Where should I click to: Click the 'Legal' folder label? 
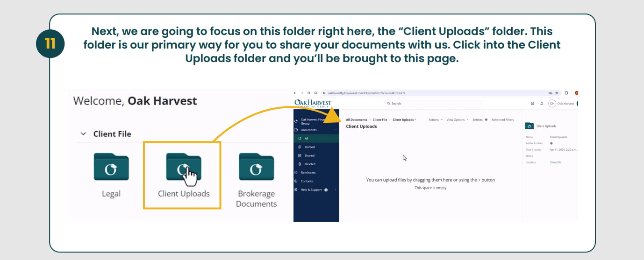(x=111, y=194)
